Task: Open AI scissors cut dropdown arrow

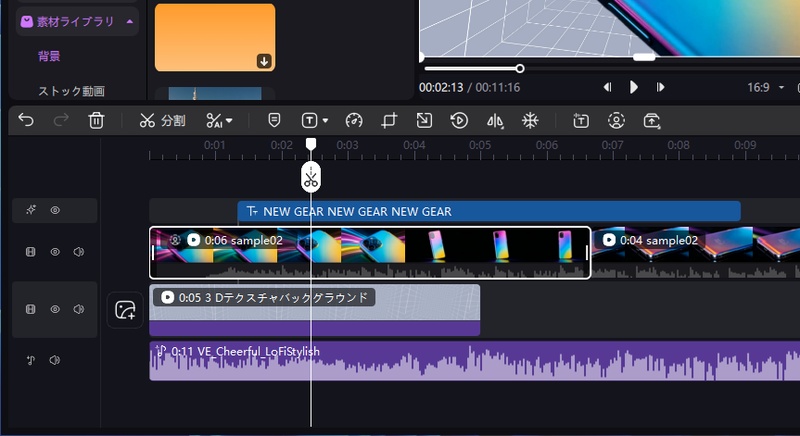Action: point(229,121)
